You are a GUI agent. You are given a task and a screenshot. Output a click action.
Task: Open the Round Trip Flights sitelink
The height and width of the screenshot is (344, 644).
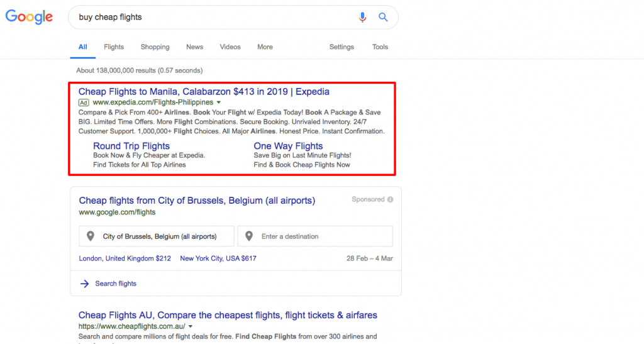131,146
